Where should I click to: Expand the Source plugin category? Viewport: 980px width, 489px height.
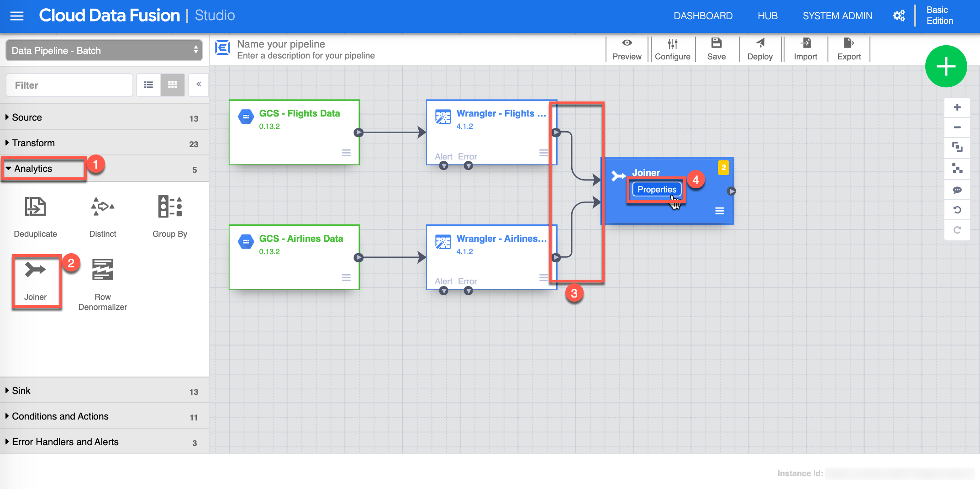point(27,117)
